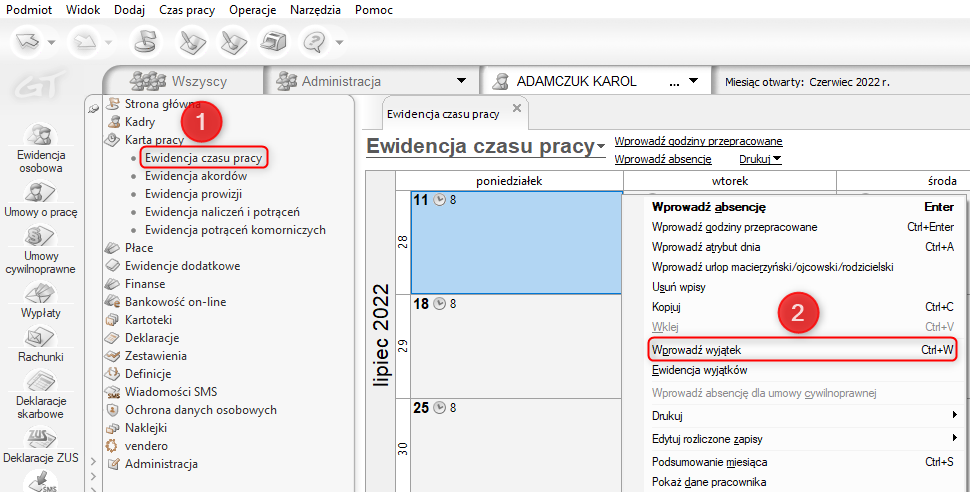The width and height of the screenshot is (970, 492).
Task: Select Ewidencja potrąceń komorniczych in tree
Action: (235, 230)
